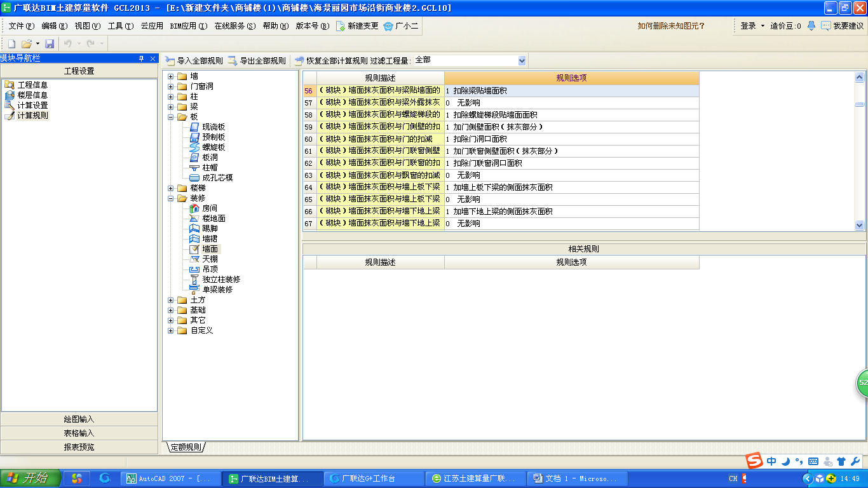The height and width of the screenshot is (488, 868).
Task: Select 踢脚 under 装修
Action: click(x=210, y=229)
